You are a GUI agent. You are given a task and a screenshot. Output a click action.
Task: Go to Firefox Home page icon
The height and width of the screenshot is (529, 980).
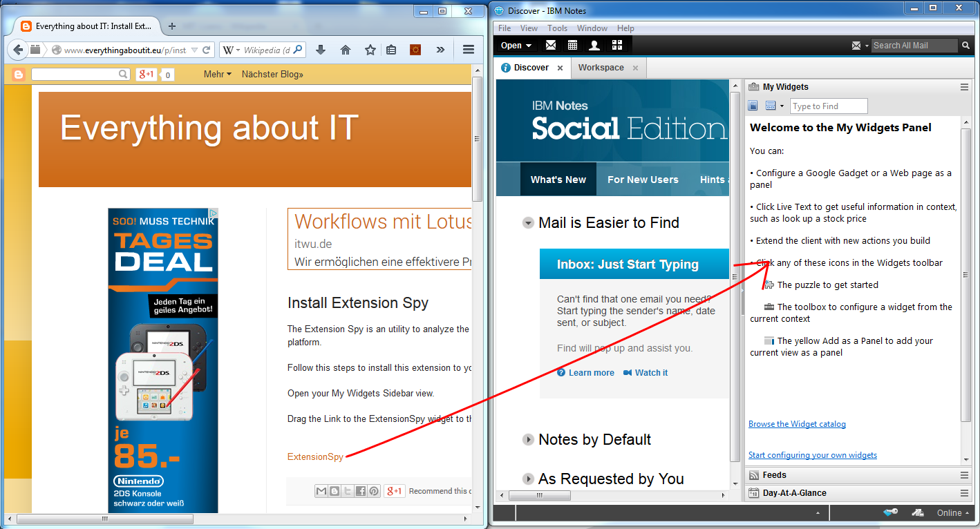coord(346,50)
